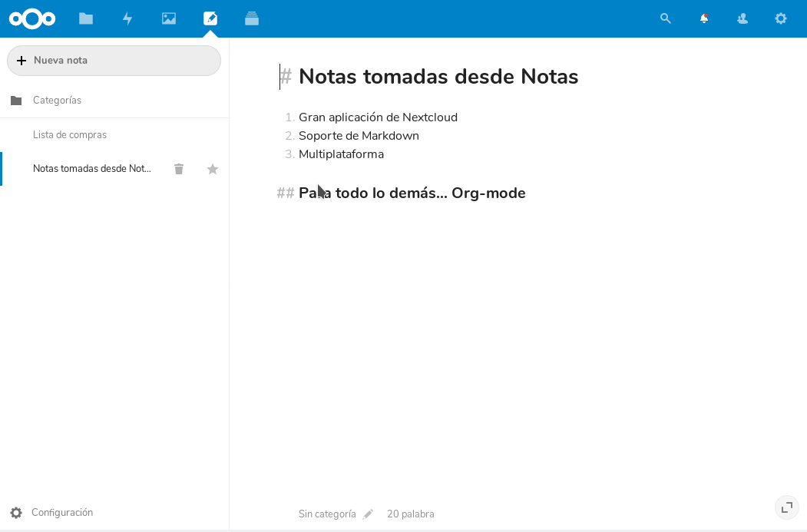Toggle fullscreen editor mode
807x532 pixels.
(x=787, y=508)
